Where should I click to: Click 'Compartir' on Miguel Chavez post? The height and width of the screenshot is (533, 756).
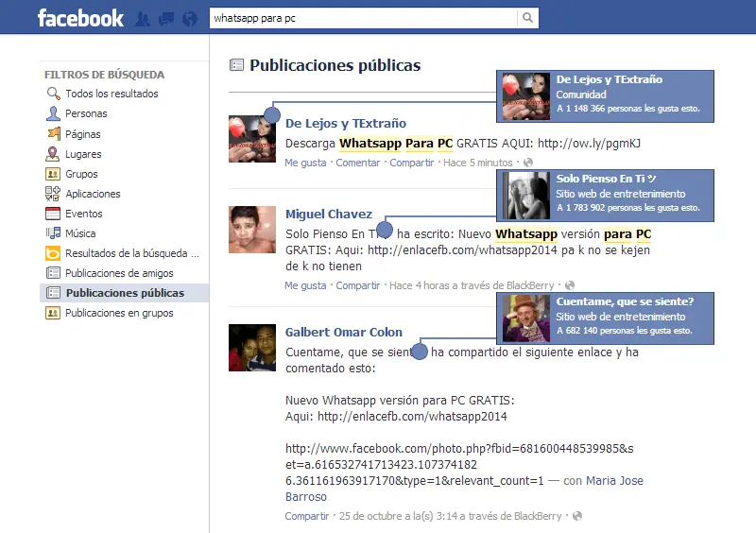(x=358, y=285)
